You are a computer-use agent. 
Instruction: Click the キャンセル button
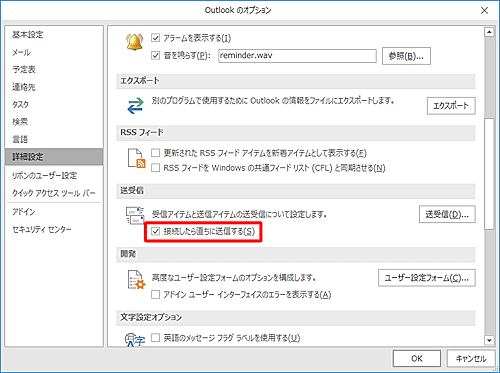pyautogui.click(x=471, y=359)
